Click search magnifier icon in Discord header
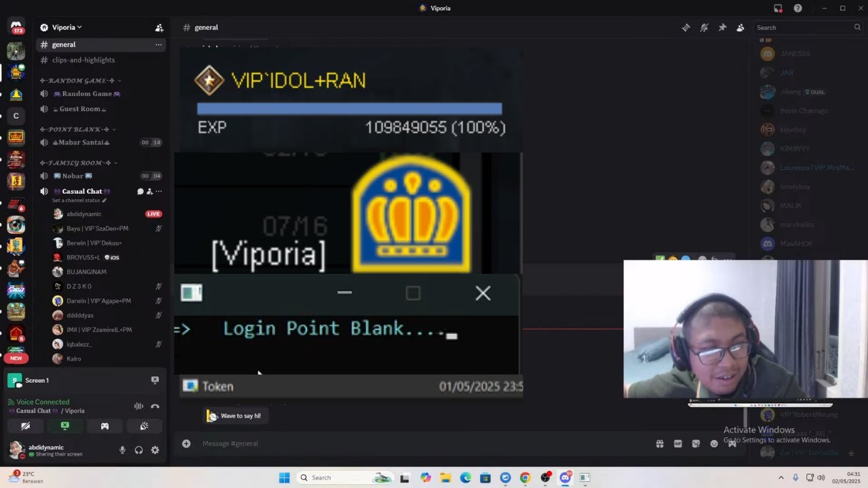The height and width of the screenshot is (488, 868). (x=857, y=28)
